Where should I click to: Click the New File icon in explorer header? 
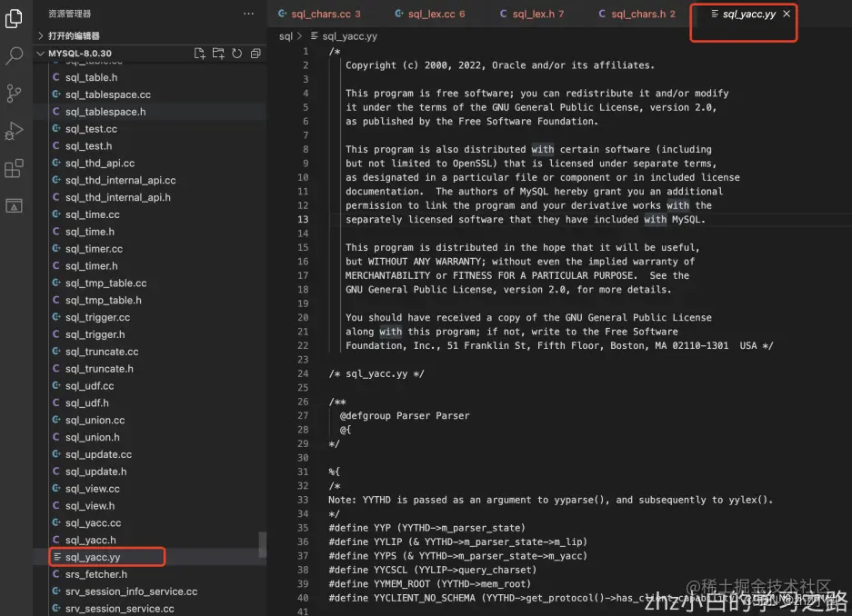(199, 54)
